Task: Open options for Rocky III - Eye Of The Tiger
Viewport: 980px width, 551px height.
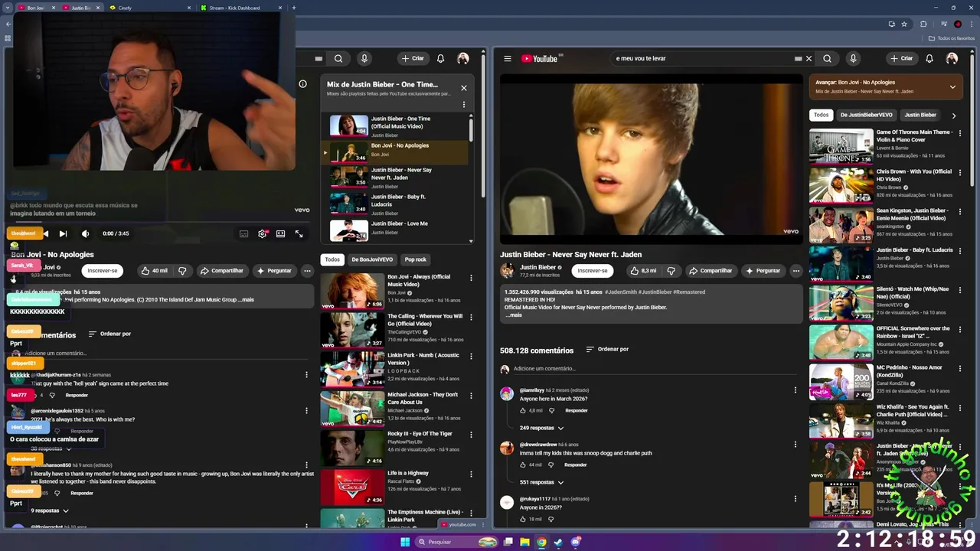Action: pos(471,435)
